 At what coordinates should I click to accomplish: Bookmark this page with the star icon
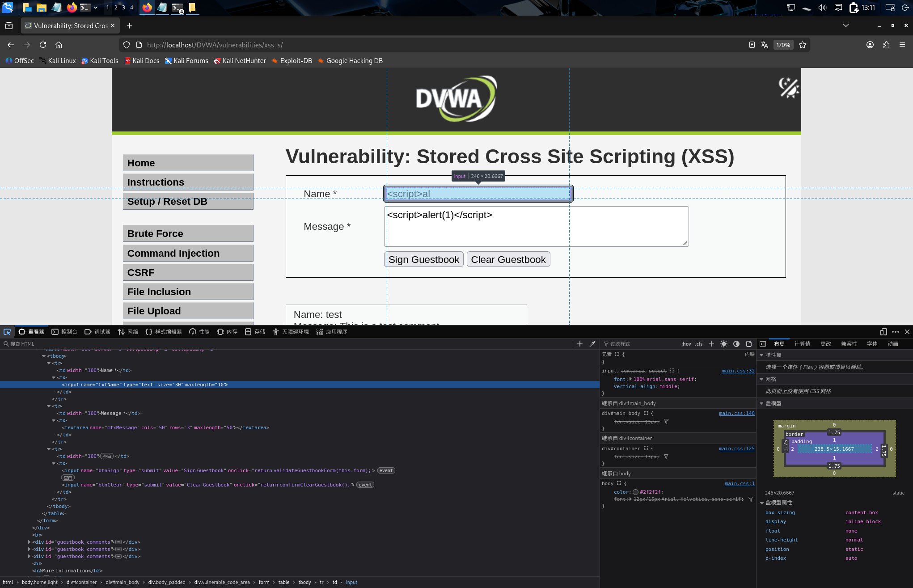click(x=803, y=45)
